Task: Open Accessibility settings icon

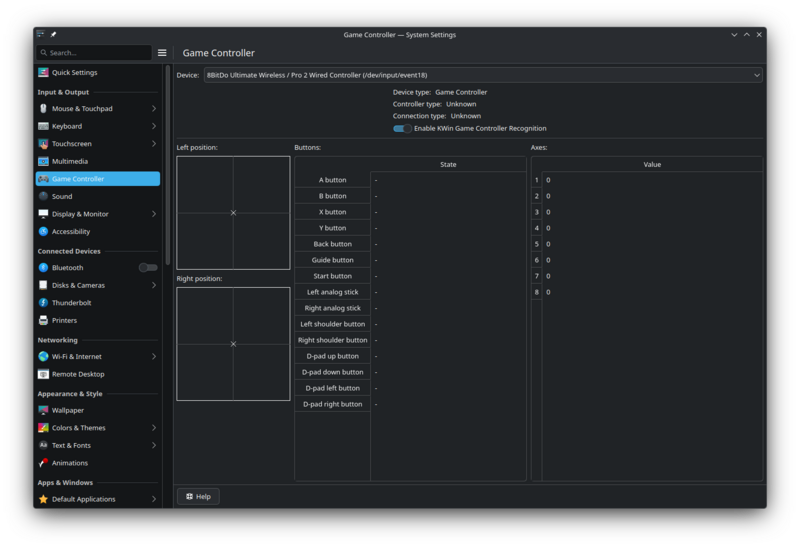Action: [x=43, y=232]
